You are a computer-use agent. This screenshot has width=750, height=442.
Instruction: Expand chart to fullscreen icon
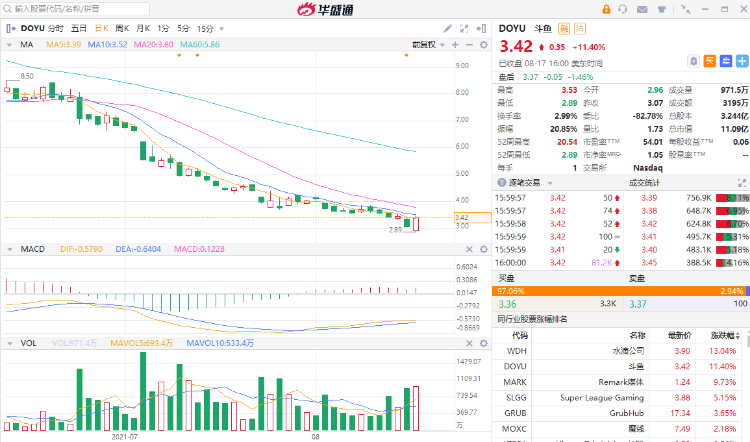pyautogui.click(x=464, y=29)
